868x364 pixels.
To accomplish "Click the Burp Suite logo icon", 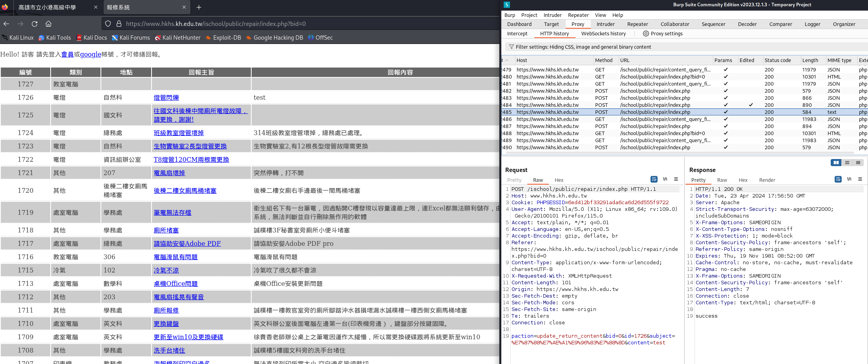I will point(507,5).
